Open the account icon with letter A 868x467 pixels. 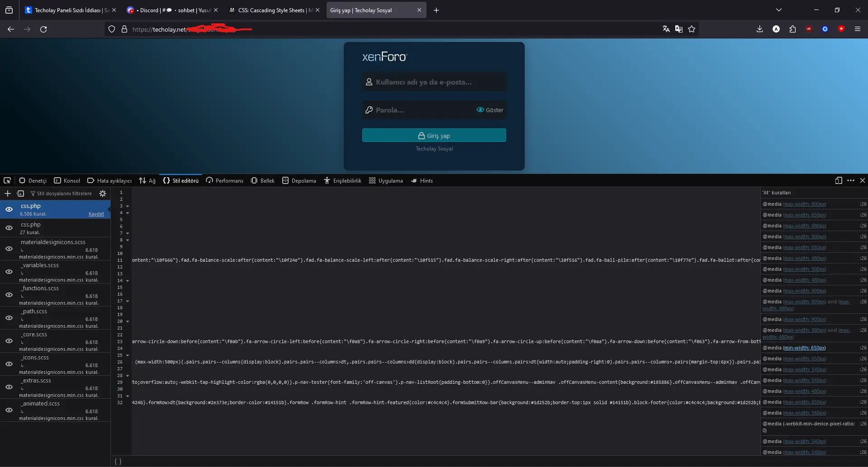point(776,29)
